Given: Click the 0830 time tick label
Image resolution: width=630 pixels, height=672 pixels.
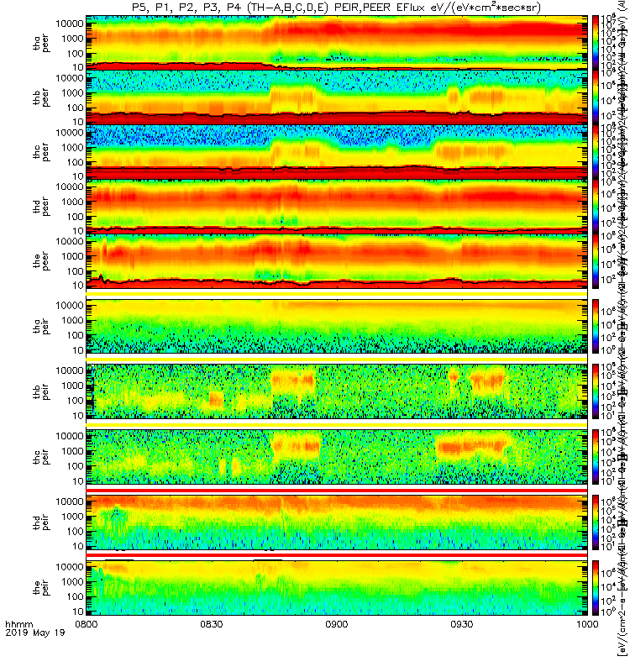Looking at the screenshot, I should [x=212, y=624].
